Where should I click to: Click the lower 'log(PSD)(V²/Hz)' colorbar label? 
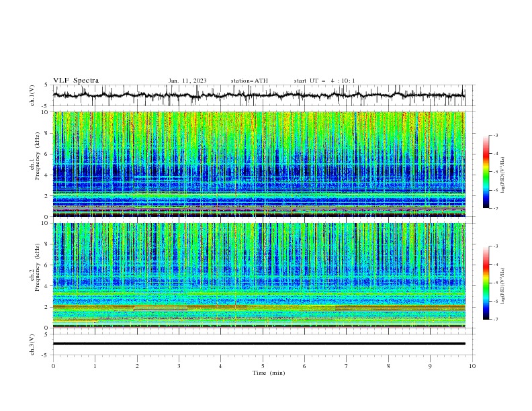(x=503, y=286)
